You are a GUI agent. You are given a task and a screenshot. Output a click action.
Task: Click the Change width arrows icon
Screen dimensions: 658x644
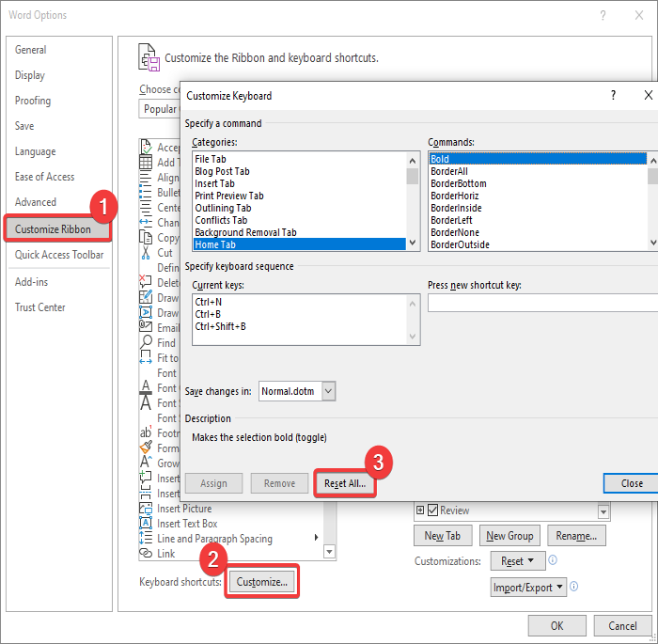pyautogui.click(x=146, y=222)
